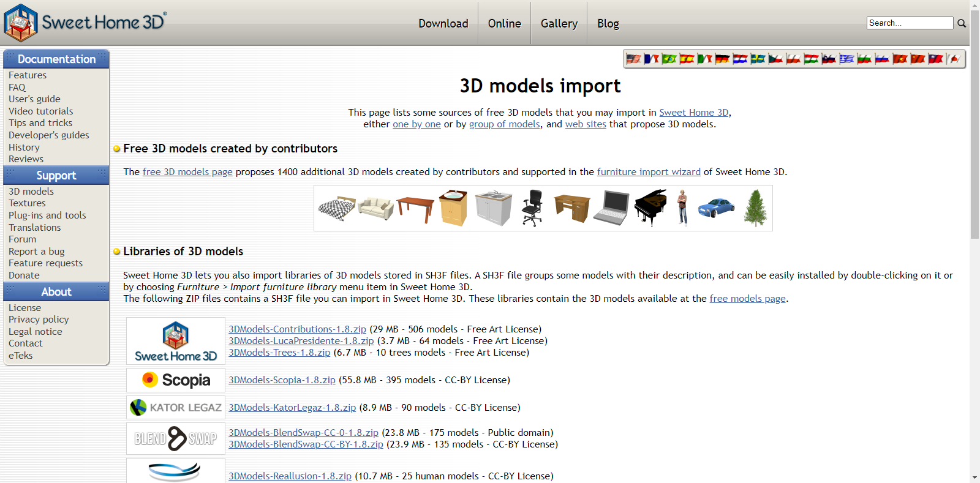Open Developer's guides
Viewport: 980px width, 483px height.
point(49,135)
